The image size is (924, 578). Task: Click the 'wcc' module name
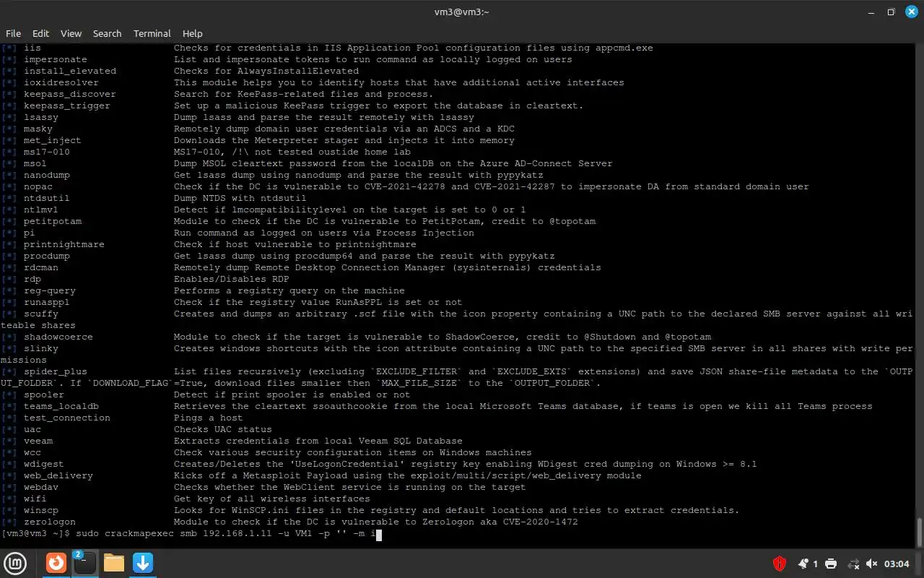pos(32,452)
